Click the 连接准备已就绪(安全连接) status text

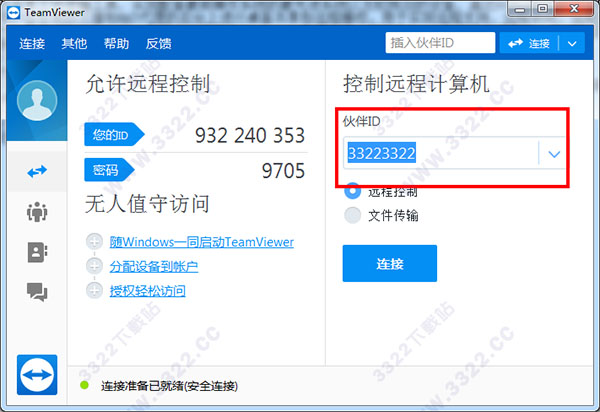click(170, 386)
